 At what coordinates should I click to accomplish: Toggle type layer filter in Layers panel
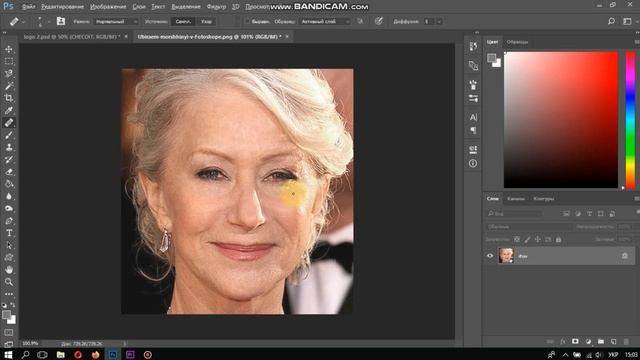(x=589, y=213)
